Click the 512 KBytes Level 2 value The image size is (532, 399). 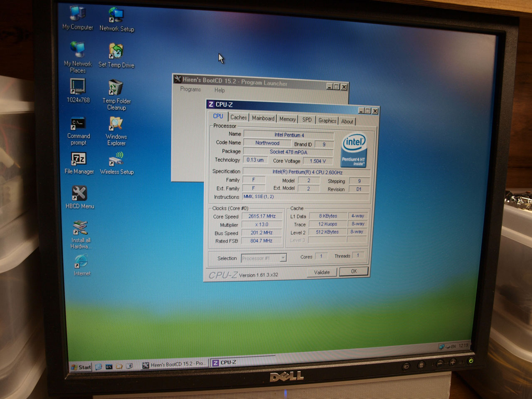[328, 232]
